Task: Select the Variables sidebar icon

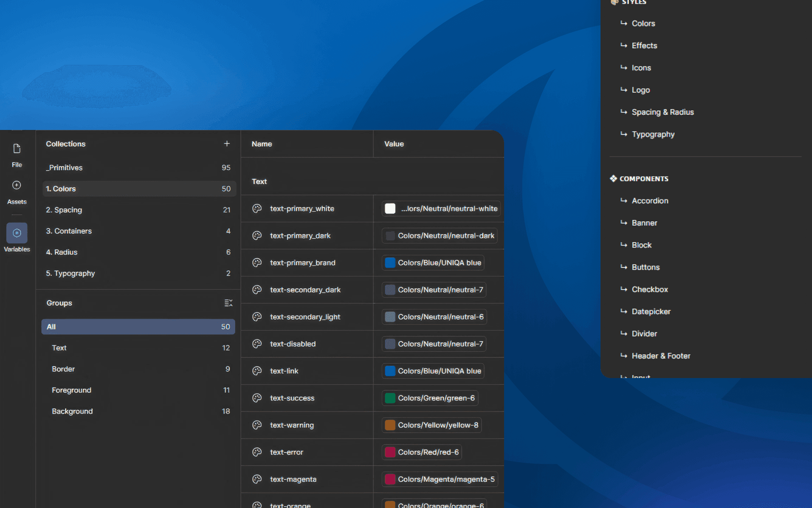Action: 17,233
